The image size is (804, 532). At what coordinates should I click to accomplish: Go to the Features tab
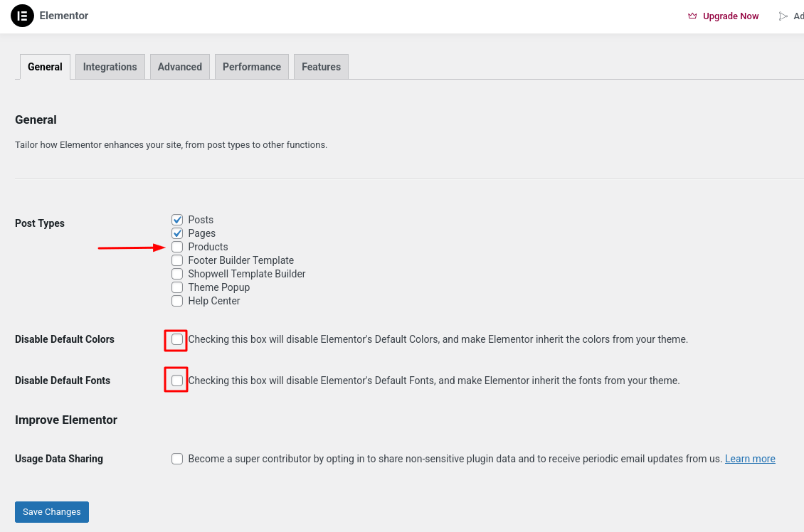tap(321, 67)
